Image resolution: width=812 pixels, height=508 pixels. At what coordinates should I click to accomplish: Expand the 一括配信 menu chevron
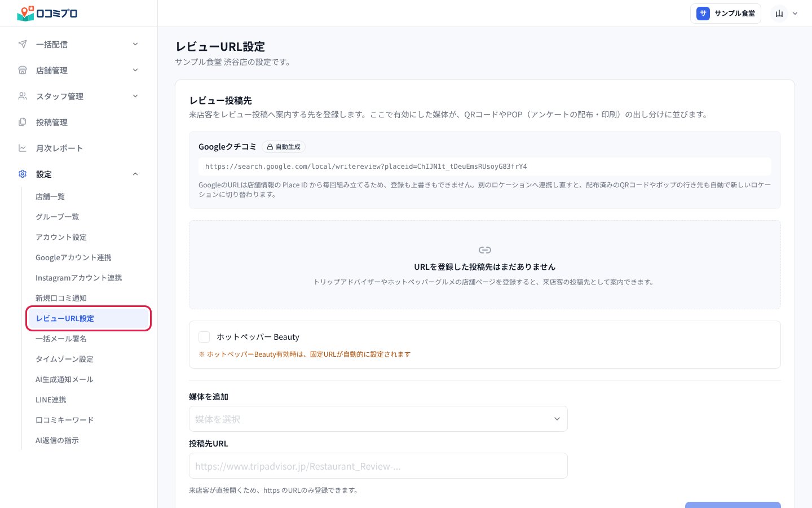click(x=135, y=44)
